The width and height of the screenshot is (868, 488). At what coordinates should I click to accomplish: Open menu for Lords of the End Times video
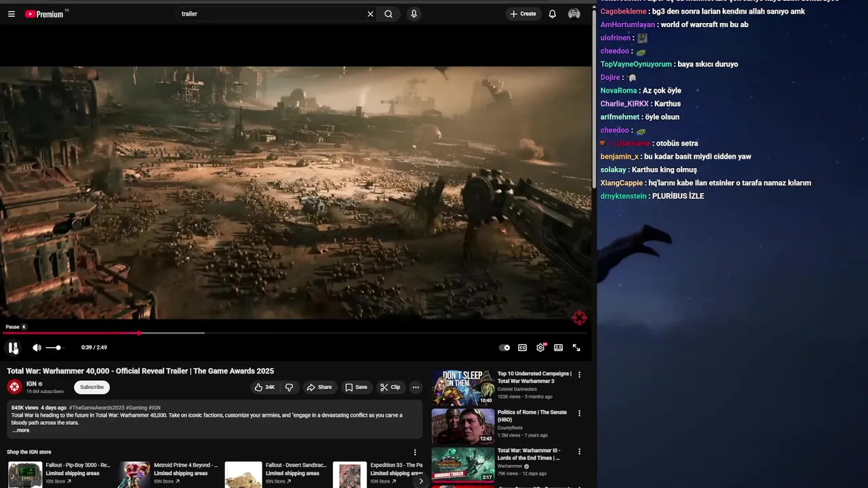[x=579, y=451]
